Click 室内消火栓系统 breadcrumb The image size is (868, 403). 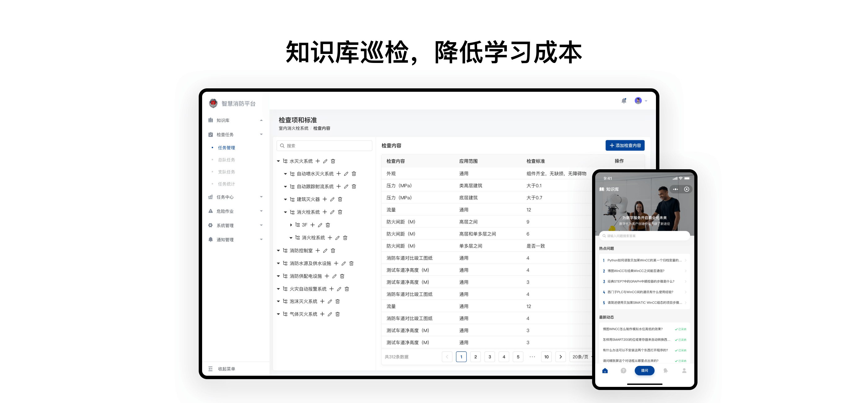294,128
